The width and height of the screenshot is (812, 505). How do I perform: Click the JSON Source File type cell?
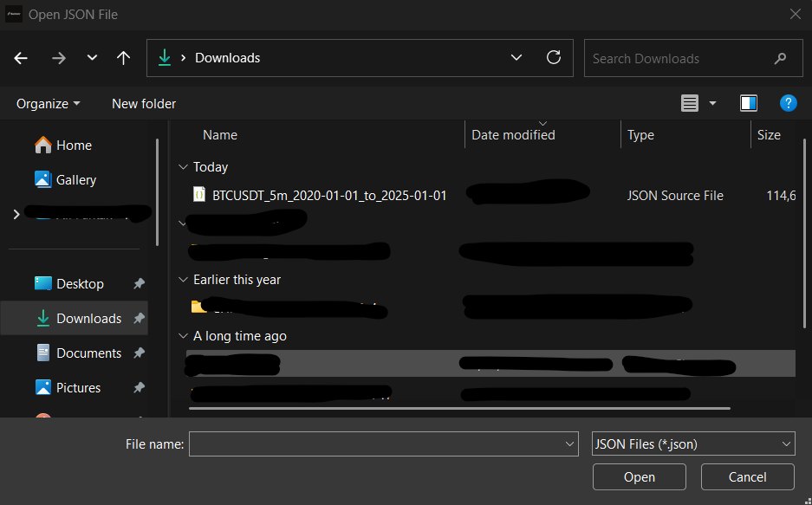point(675,196)
